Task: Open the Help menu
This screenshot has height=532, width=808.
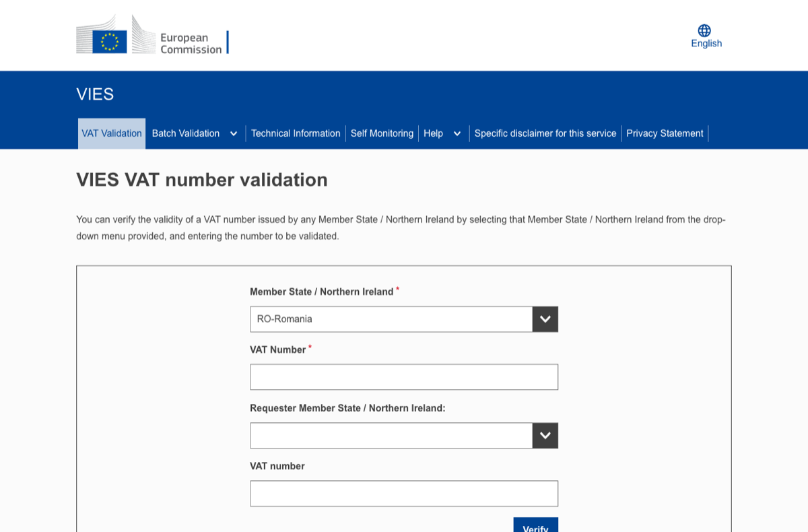Action: (x=433, y=133)
